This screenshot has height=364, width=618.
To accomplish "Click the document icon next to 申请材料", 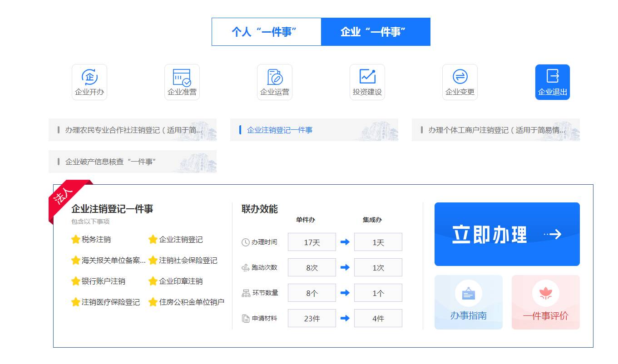I will [246, 319].
